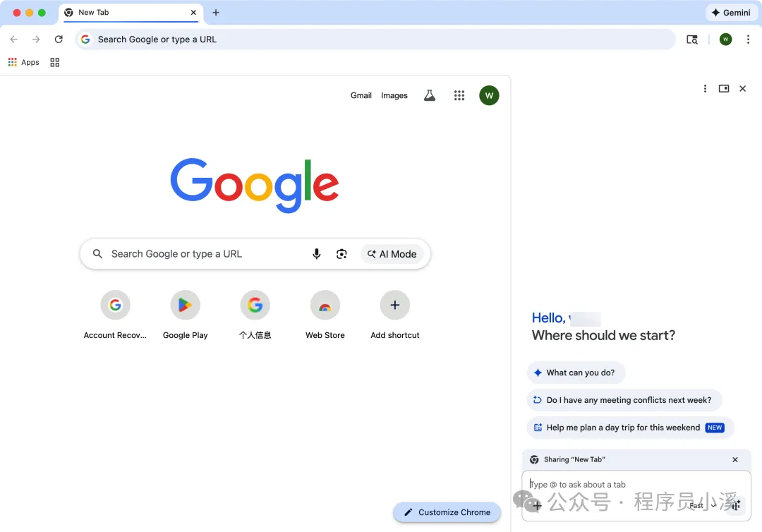The width and height of the screenshot is (762, 532).
Task: Open the Account Recovery shortcut
Action: [x=115, y=315]
